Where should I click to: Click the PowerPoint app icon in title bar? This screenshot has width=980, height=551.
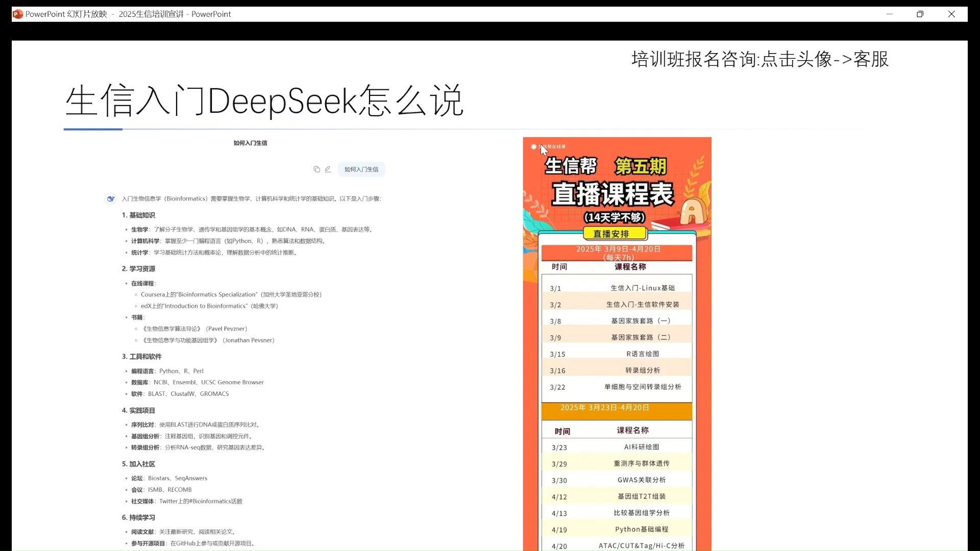click(18, 14)
